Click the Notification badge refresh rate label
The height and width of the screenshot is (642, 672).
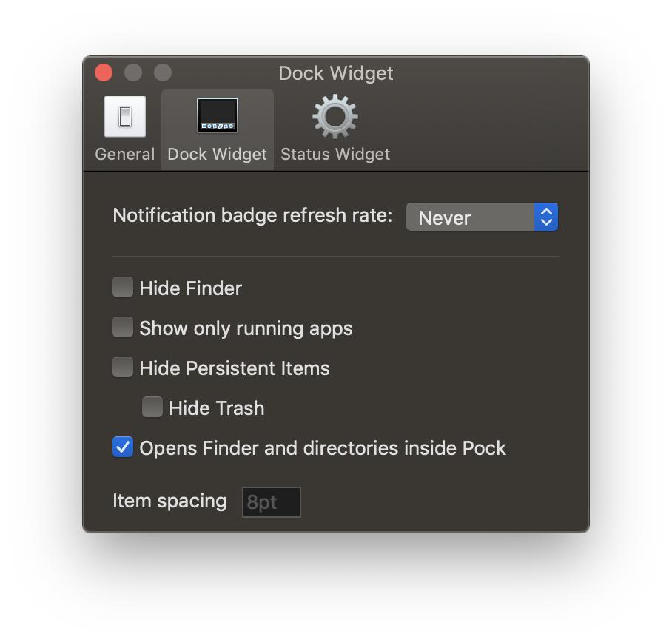(252, 215)
